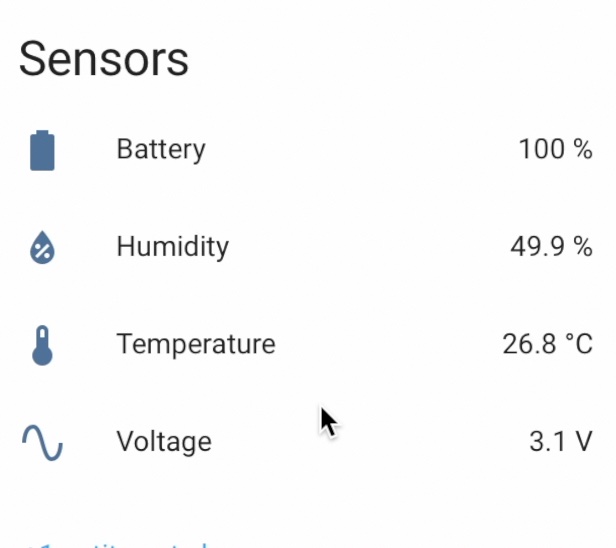
Task: Click the percent unit beside Battery value
Action: point(583,149)
